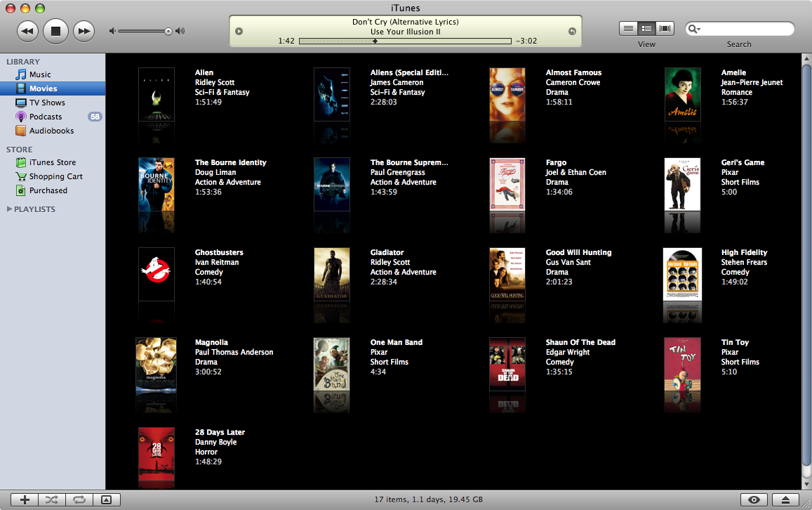Toggle repeat mode
812x510 pixels.
point(79,499)
